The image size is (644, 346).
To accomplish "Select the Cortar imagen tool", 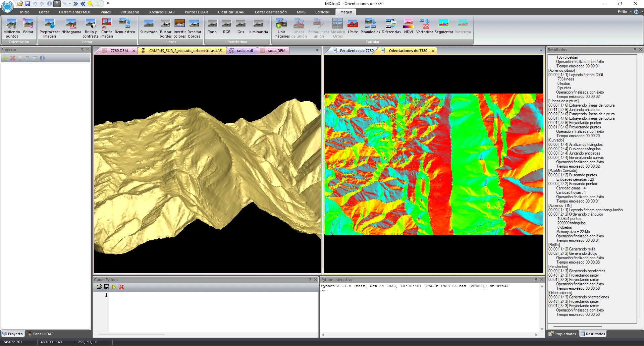I will (107, 28).
